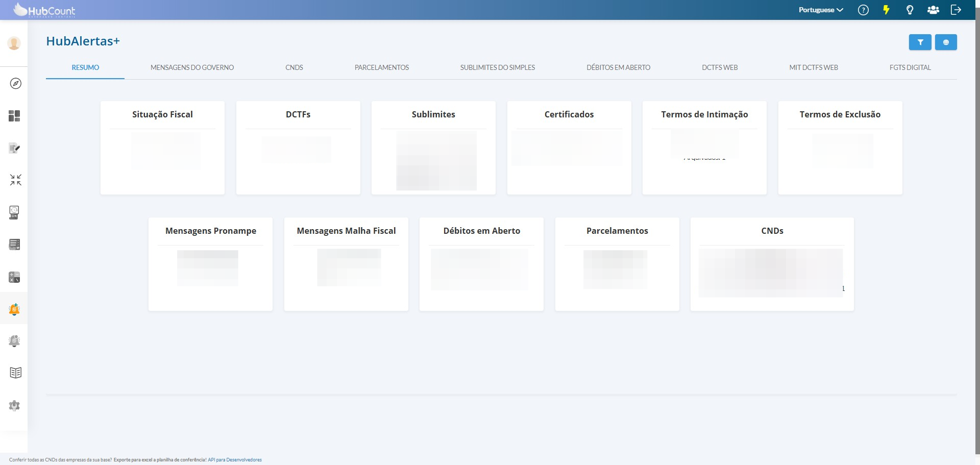980x465 pixels.
Task: Click the gray bell sidebar icon
Action: (14, 341)
